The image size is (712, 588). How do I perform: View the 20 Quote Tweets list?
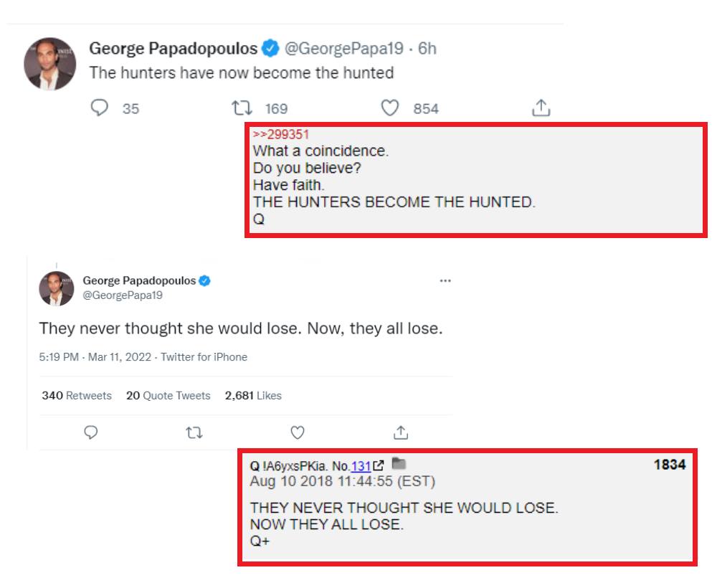[168, 395]
